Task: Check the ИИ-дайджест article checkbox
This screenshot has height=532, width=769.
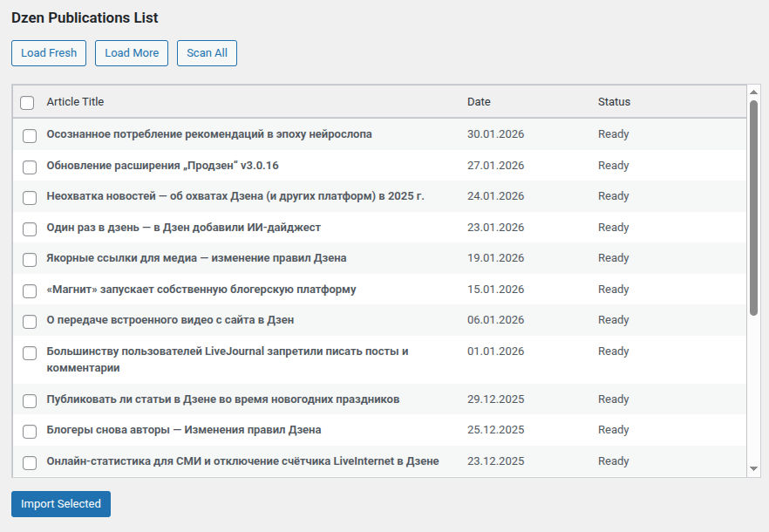Action: pyautogui.click(x=30, y=228)
